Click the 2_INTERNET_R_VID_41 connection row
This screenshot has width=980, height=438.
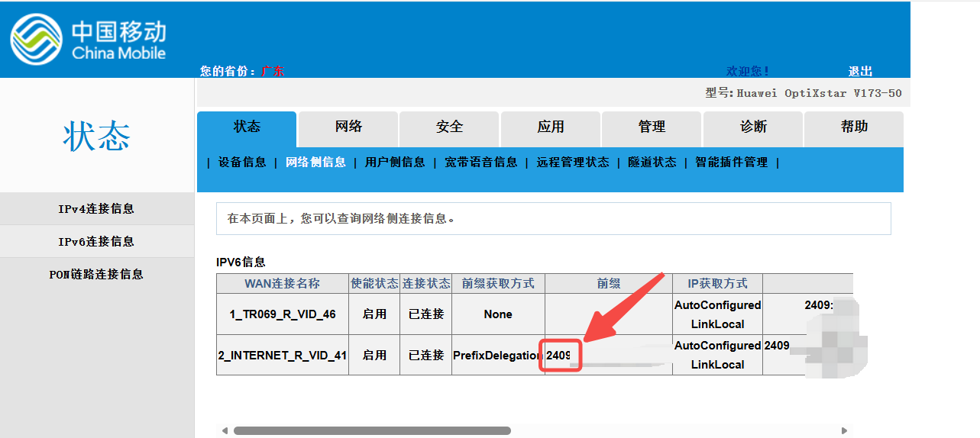(283, 356)
